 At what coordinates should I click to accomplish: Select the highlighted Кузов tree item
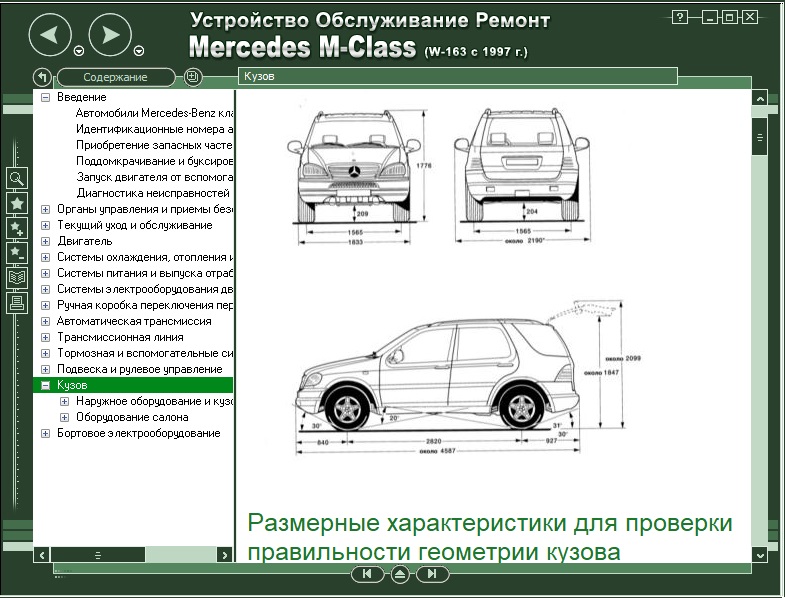click(133, 385)
